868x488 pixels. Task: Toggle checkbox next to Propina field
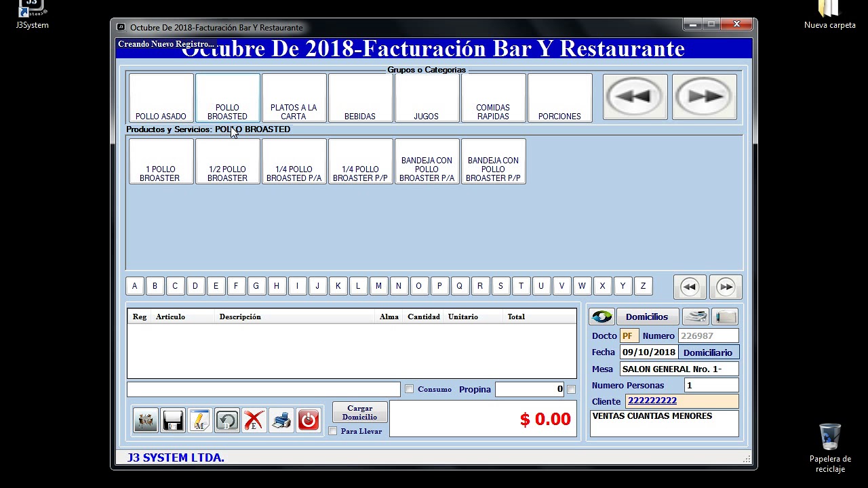571,389
